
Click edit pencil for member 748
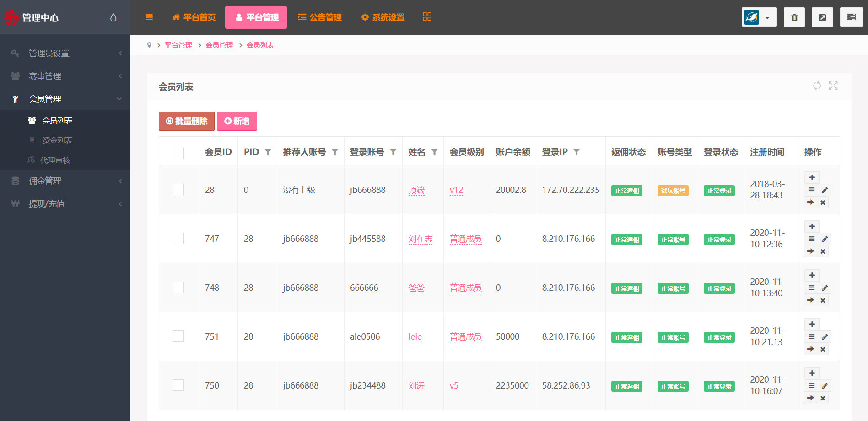pyautogui.click(x=825, y=288)
